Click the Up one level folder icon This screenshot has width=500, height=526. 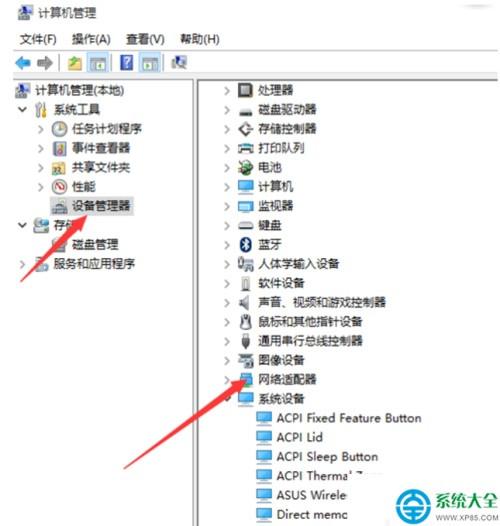point(75,63)
